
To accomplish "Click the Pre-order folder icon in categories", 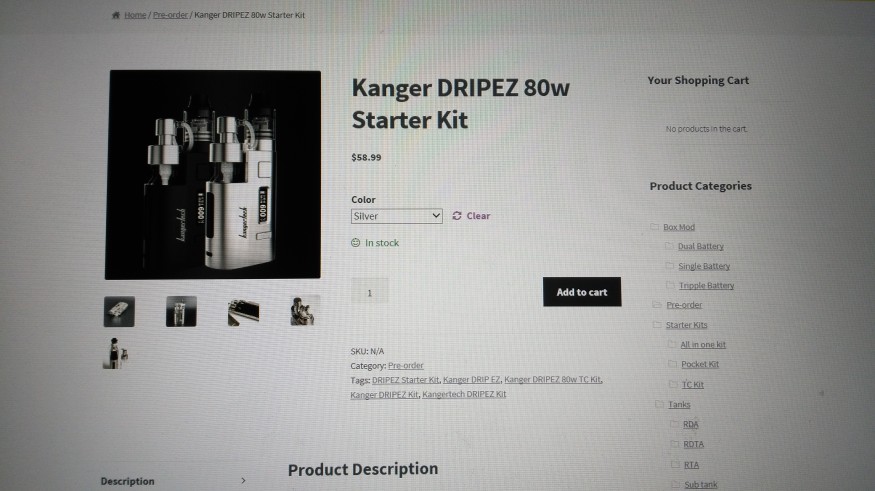I will point(657,304).
